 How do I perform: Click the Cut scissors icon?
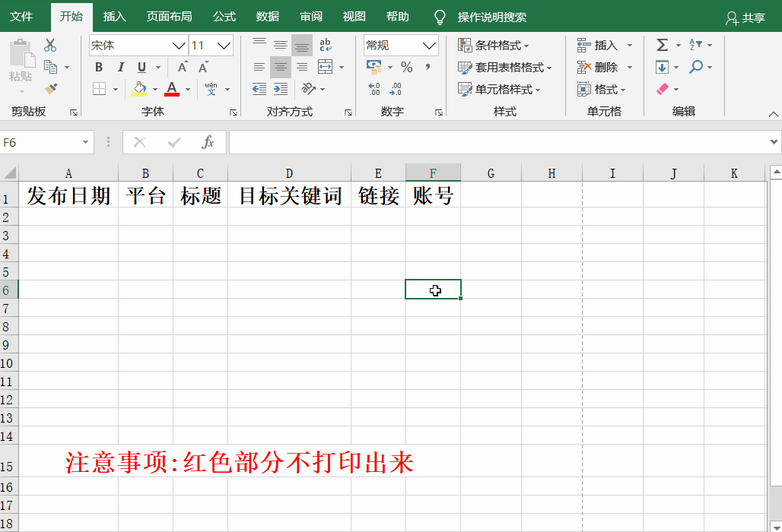pos(50,45)
